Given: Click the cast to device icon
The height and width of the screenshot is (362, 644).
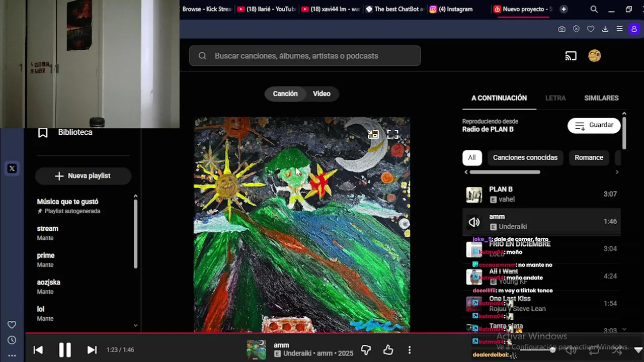Looking at the screenshot, I should tap(571, 56).
